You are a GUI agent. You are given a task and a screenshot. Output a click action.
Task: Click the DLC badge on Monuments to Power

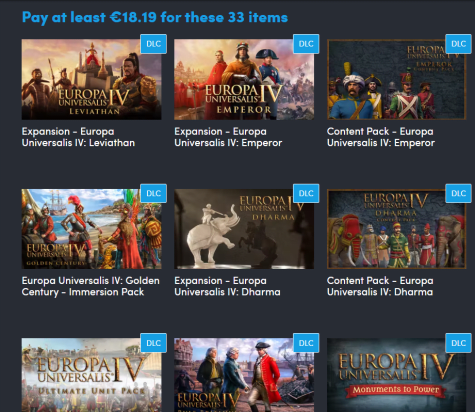(x=458, y=343)
